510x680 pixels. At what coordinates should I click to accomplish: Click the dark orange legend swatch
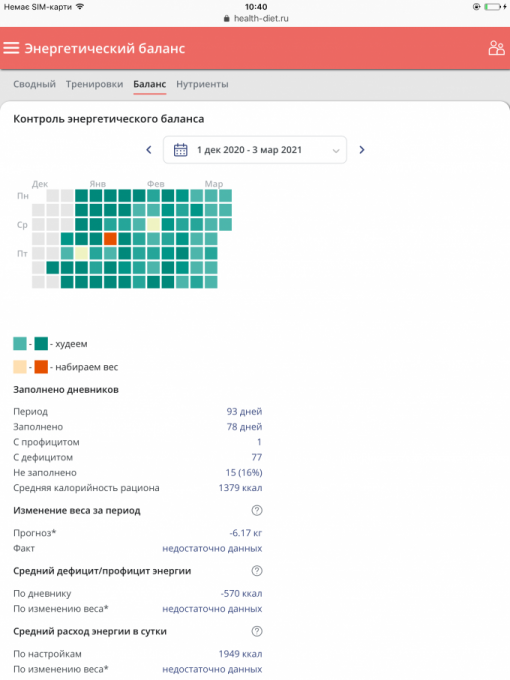(41, 367)
